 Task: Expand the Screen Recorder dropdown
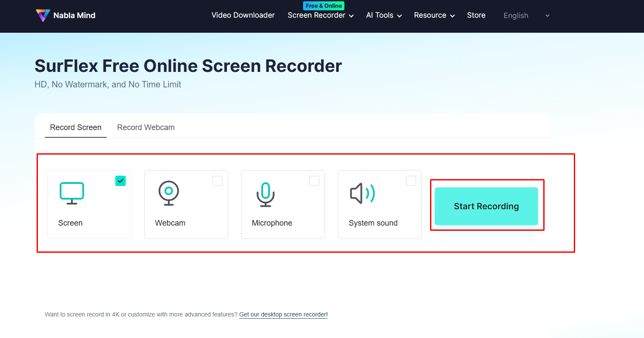pos(320,15)
